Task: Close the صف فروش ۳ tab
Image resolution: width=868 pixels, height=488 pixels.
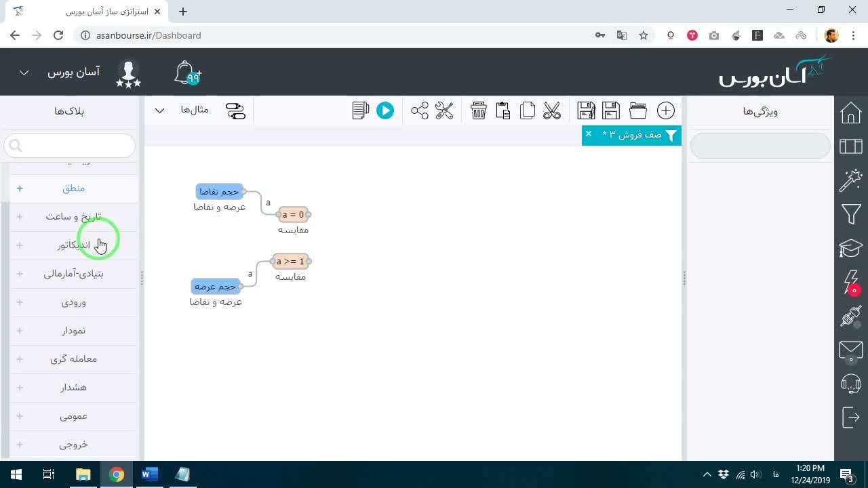Action: [589, 134]
